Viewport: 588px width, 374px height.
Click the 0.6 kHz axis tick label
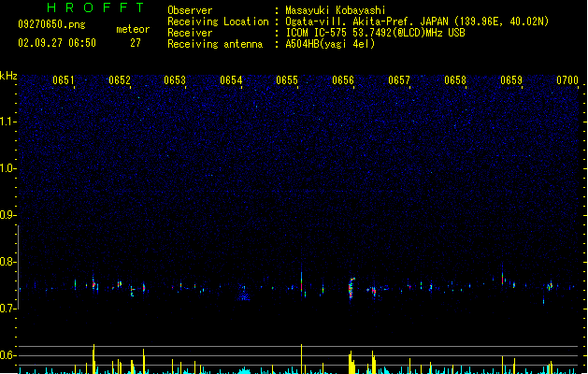[x=7, y=355]
